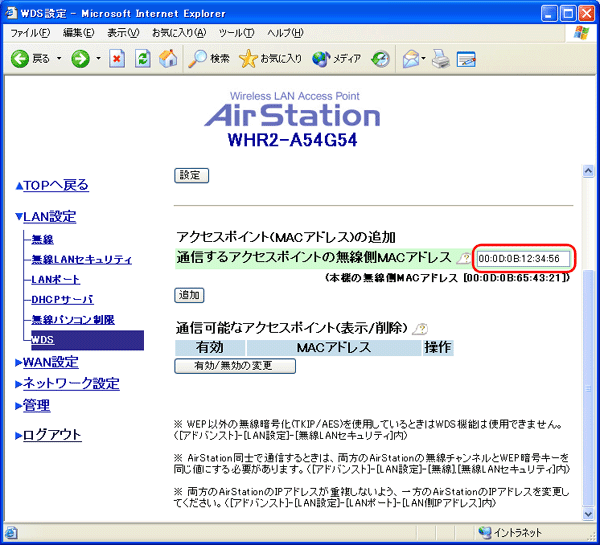Open the ツール(T) menu
The height and width of the screenshot is (545, 600).
coord(236,33)
